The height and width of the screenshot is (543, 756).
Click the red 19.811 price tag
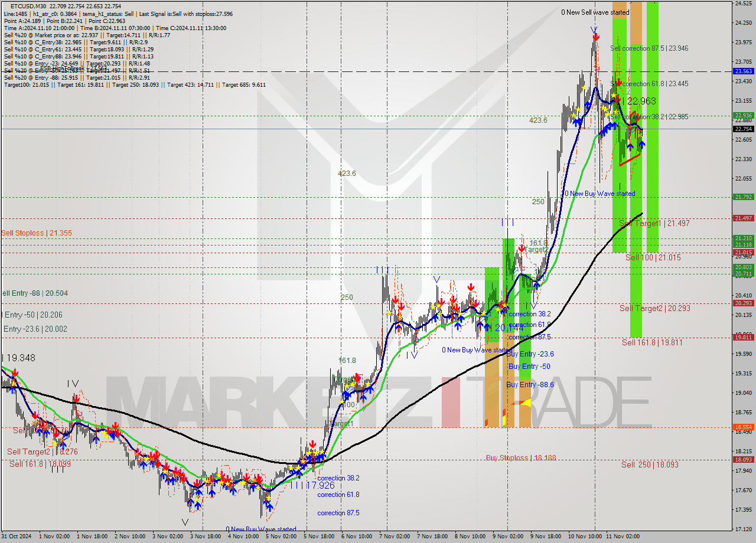(743, 338)
